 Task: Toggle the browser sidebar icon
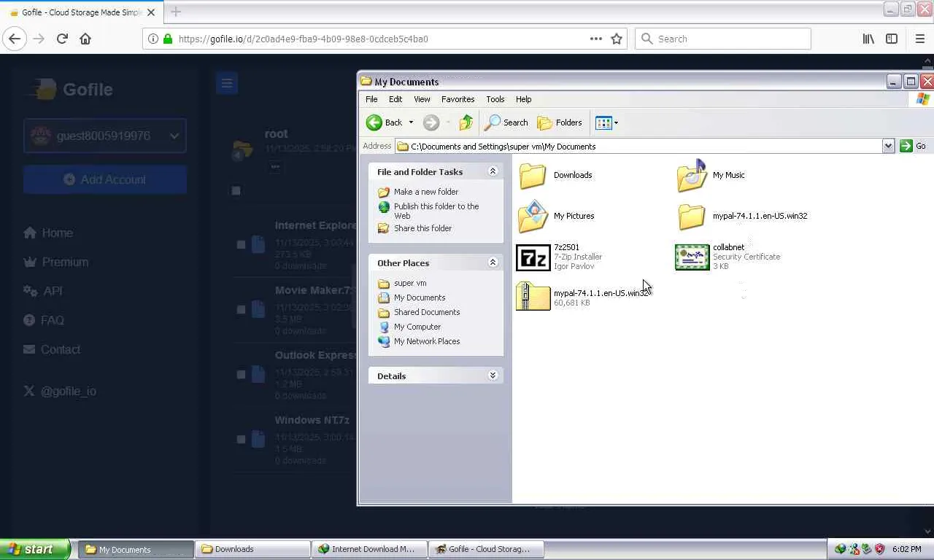892,39
